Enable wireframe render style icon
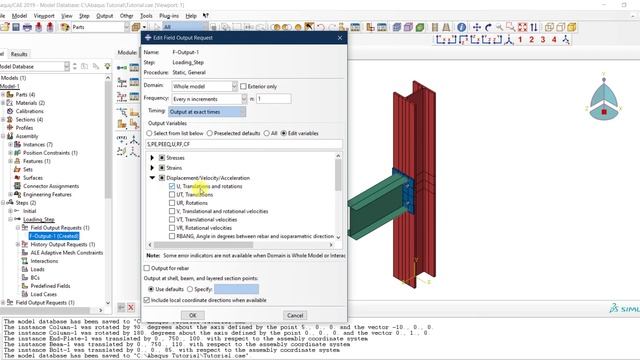This screenshot has height=360, width=640. (x=549, y=27)
